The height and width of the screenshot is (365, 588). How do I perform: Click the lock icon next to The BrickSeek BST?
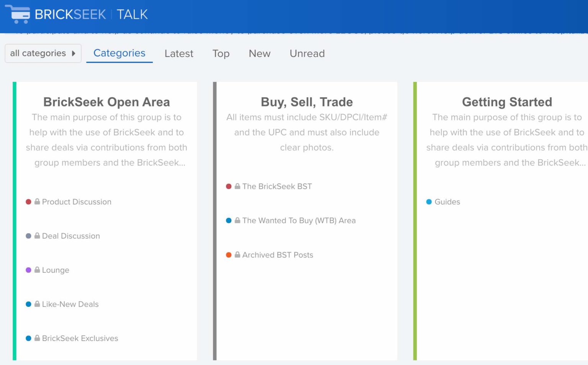(237, 186)
